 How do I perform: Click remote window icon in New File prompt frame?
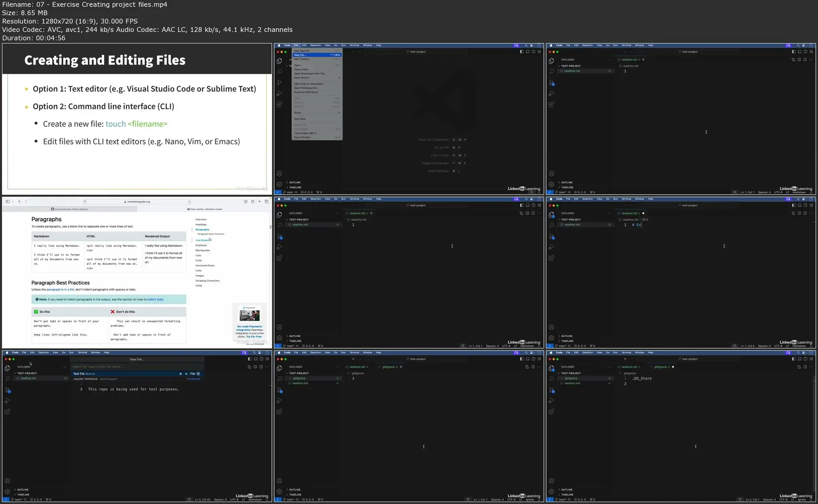[6, 499]
